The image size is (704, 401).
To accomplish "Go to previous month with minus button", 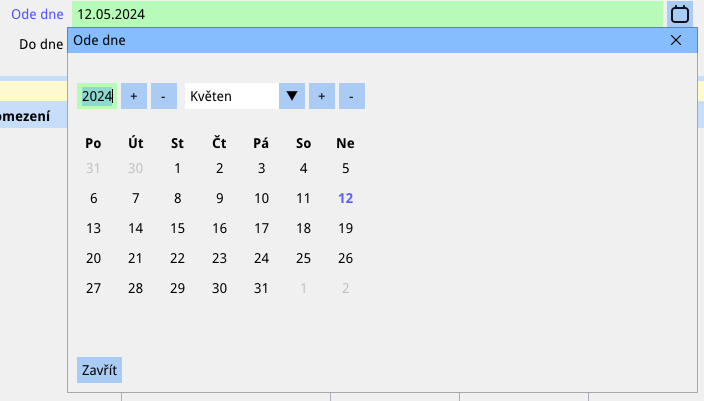I will pyautogui.click(x=352, y=96).
